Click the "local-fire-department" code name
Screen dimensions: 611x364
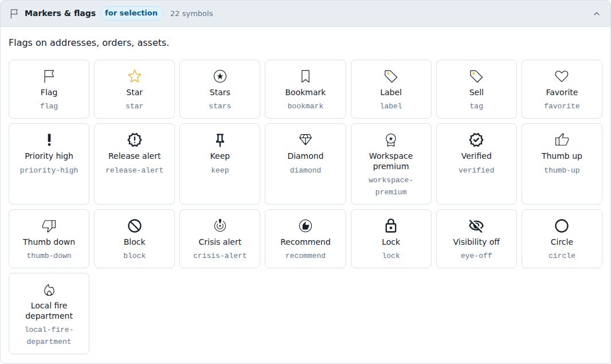pos(49,335)
